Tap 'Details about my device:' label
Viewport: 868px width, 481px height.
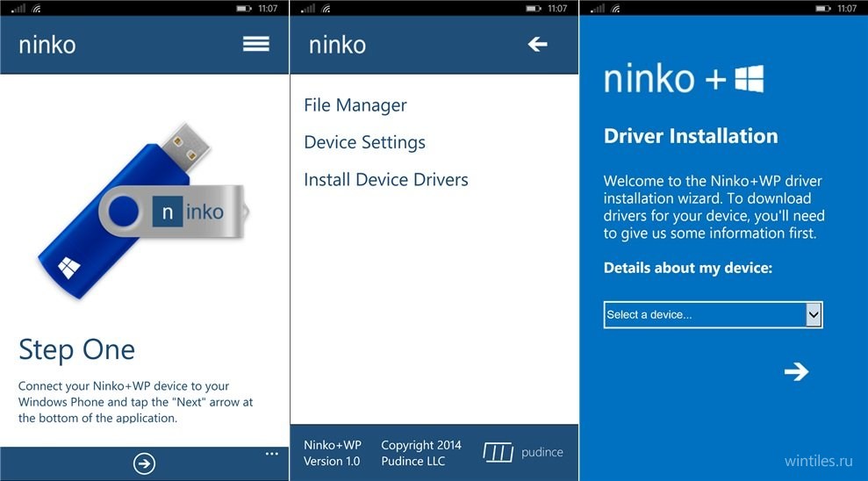click(x=687, y=268)
